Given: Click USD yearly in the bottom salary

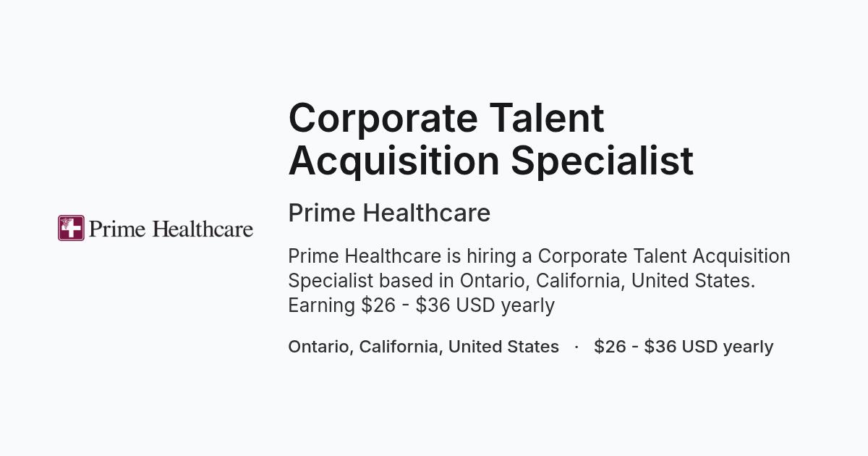Looking at the screenshot, I should coord(728,347).
